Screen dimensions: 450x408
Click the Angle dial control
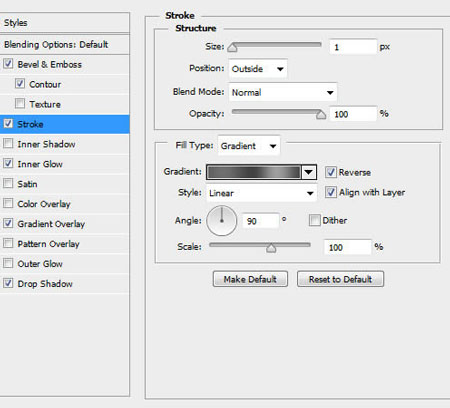click(x=222, y=220)
